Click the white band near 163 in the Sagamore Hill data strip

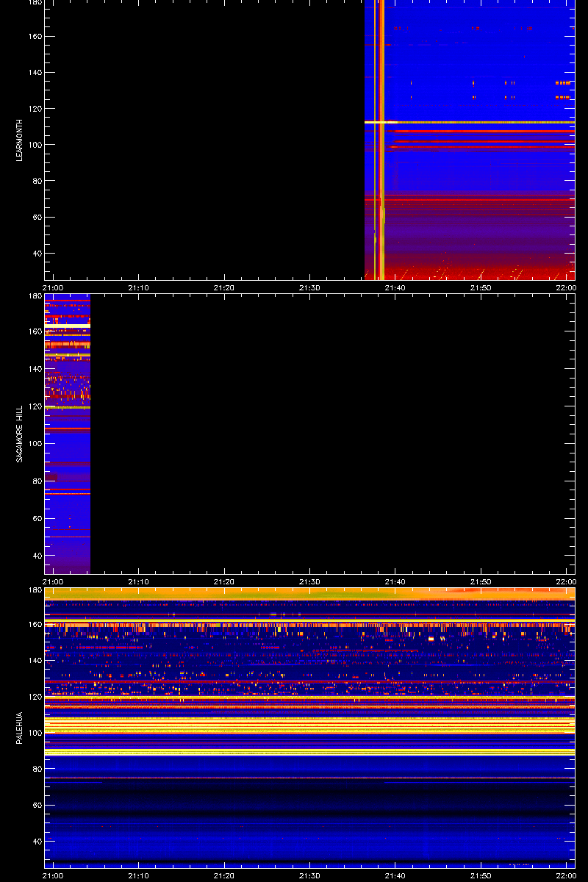click(67, 324)
